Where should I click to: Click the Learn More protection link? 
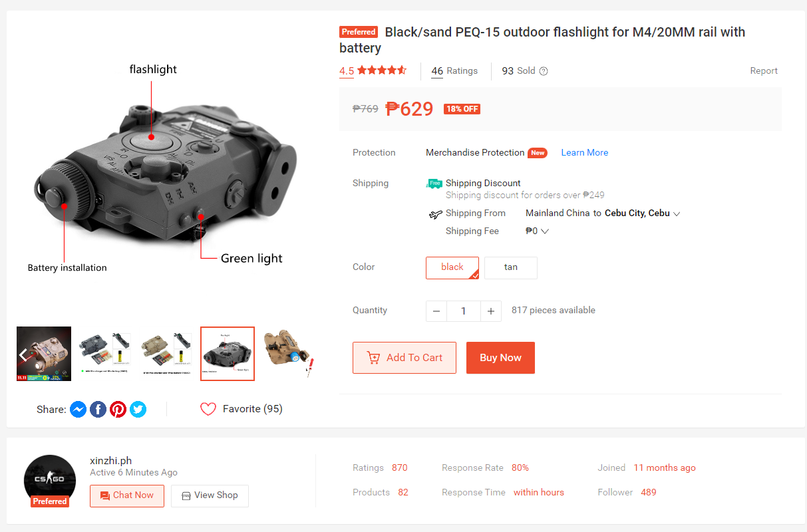(x=585, y=152)
